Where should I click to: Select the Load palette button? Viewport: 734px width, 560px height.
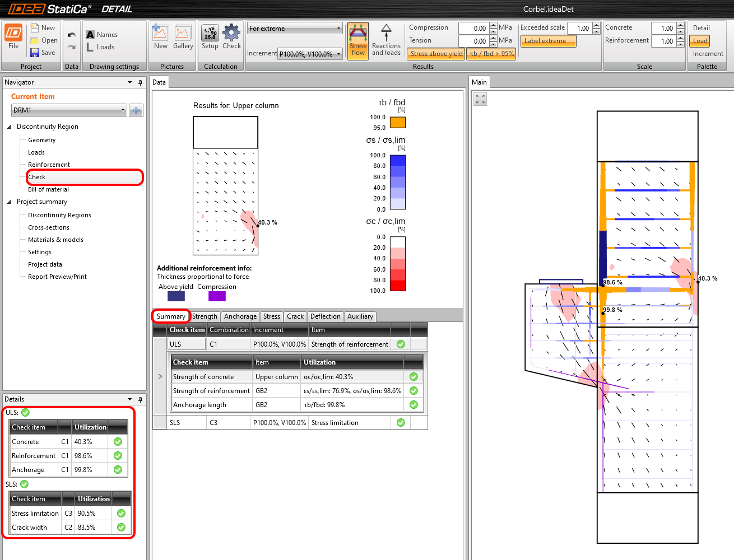coord(700,41)
